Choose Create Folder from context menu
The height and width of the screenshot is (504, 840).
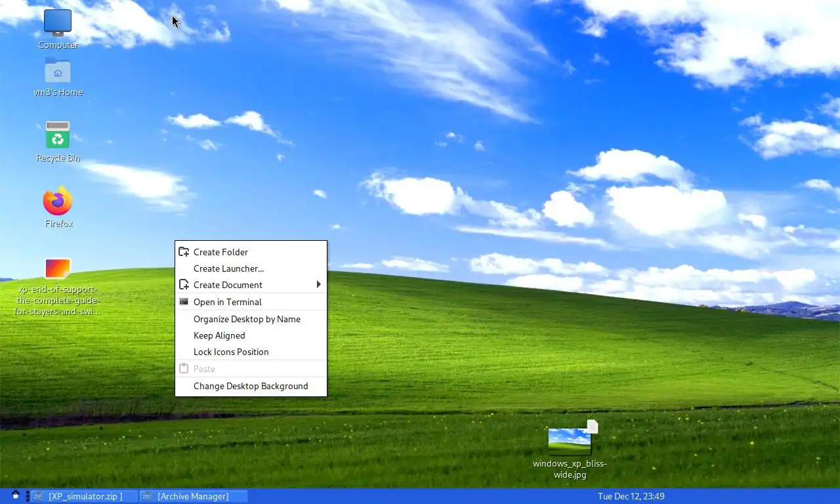[x=251, y=252]
